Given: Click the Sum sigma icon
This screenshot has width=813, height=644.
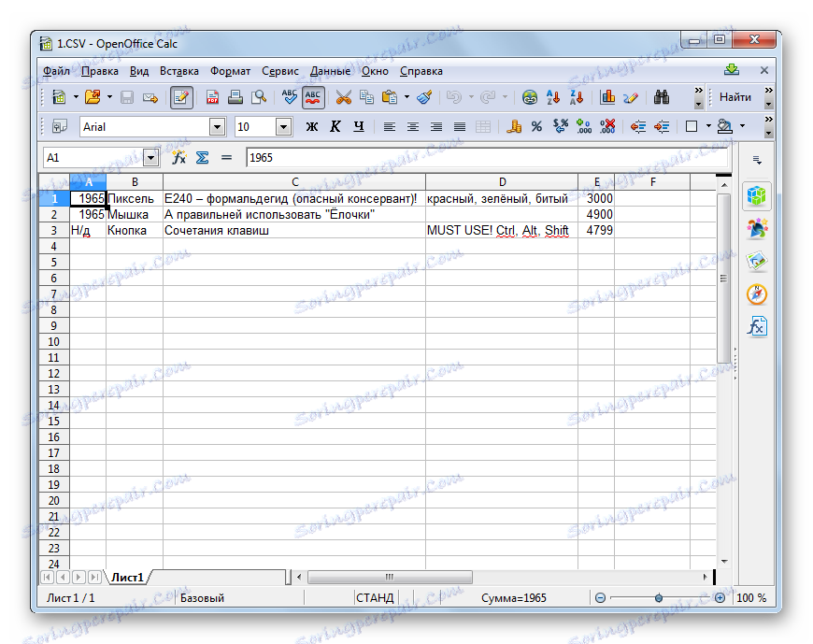Looking at the screenshot, I should [x=202, y=158].
